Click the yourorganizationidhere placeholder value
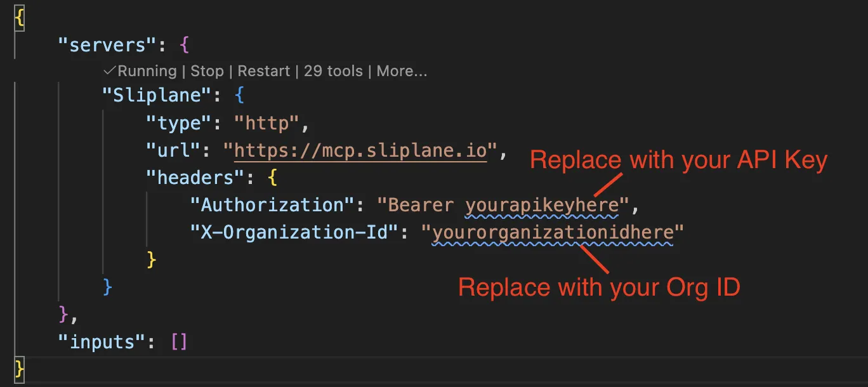Viewport: 868px width, 387px height. [x=553, y=232]
